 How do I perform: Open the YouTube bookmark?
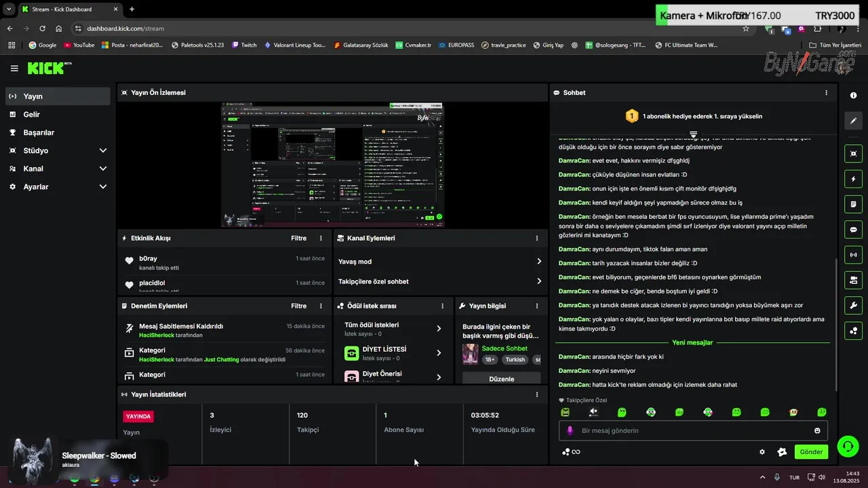coord(79,45)
